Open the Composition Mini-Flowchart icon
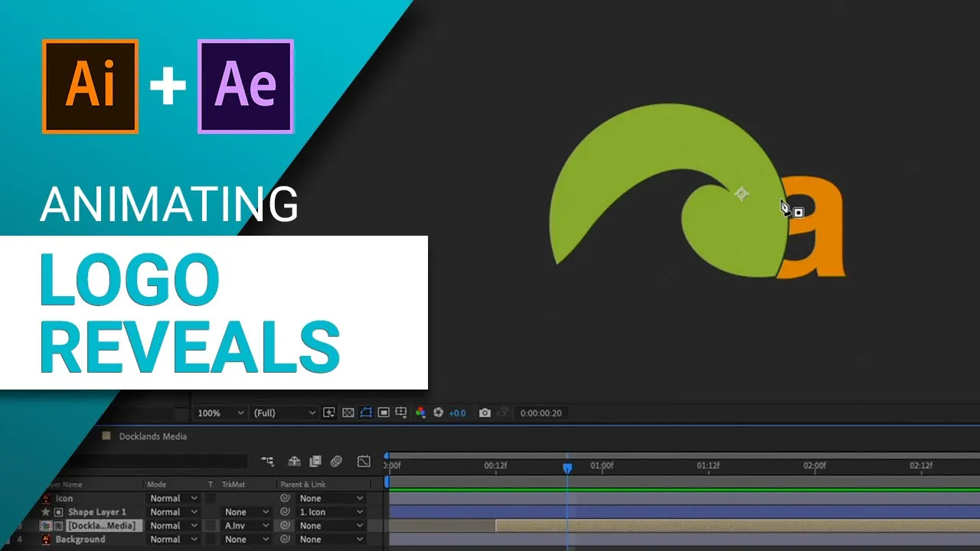This screenshot has width=980, height=551. point(267,461)
